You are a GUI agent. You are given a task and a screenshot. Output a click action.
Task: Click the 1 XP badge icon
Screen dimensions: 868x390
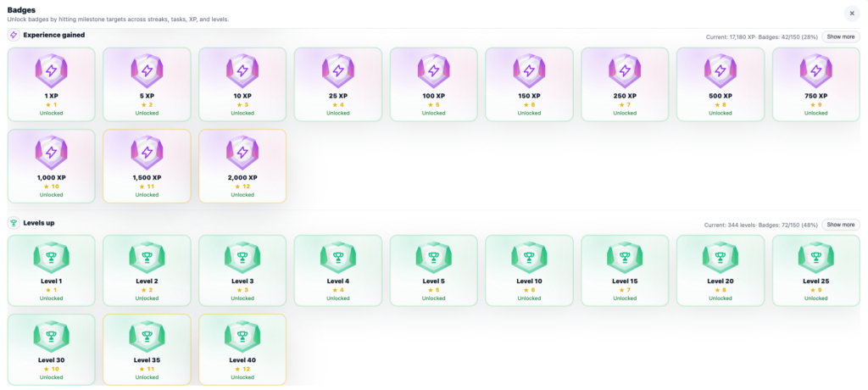pos(51,70)
